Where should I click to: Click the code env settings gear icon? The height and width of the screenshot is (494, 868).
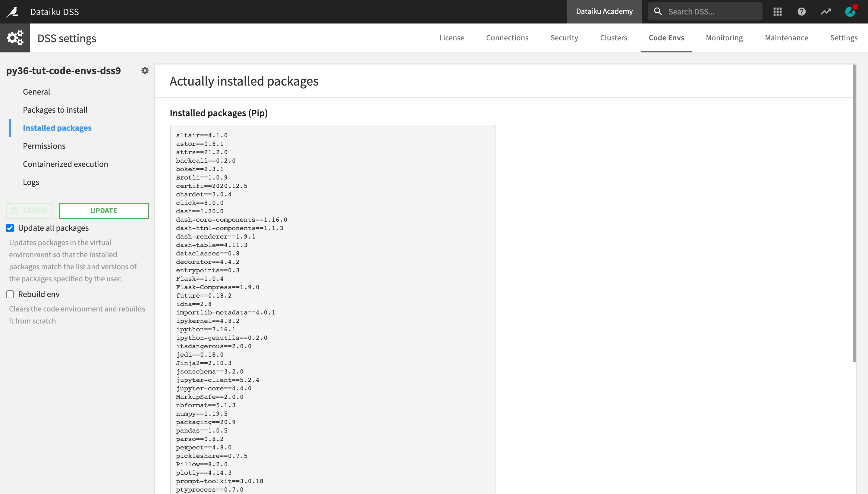(x=145, y=70)
